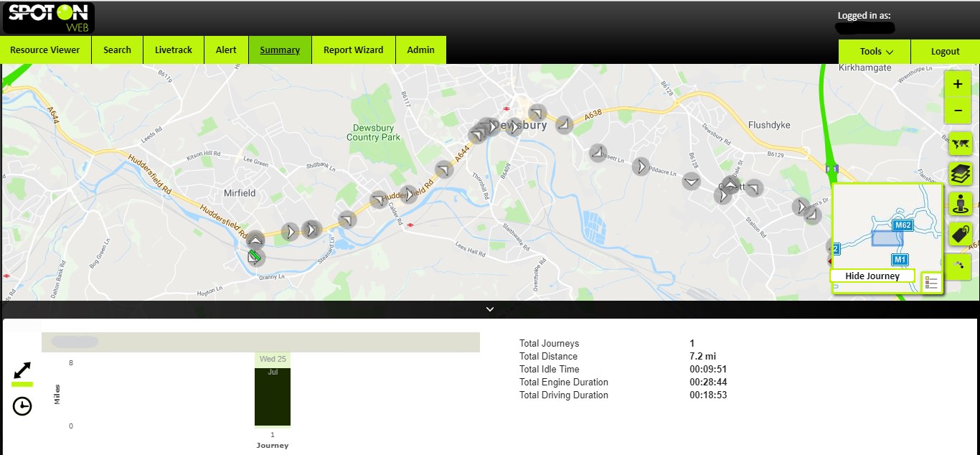Viewport: 980px width, 455px height.
Task: Click the Kirkhamgate label on the map
Action: [864, 67]
